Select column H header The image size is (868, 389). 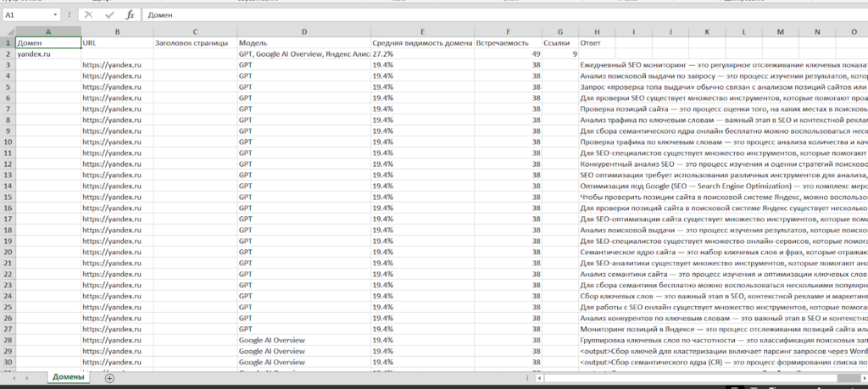pyautogui.click(x=597, y=32)
